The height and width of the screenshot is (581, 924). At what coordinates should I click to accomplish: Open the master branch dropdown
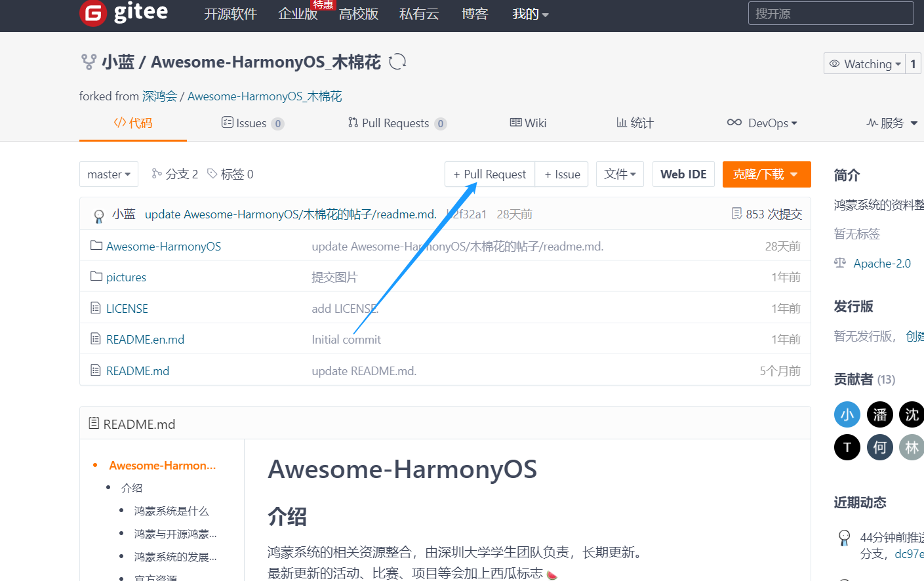click(109, 174)
